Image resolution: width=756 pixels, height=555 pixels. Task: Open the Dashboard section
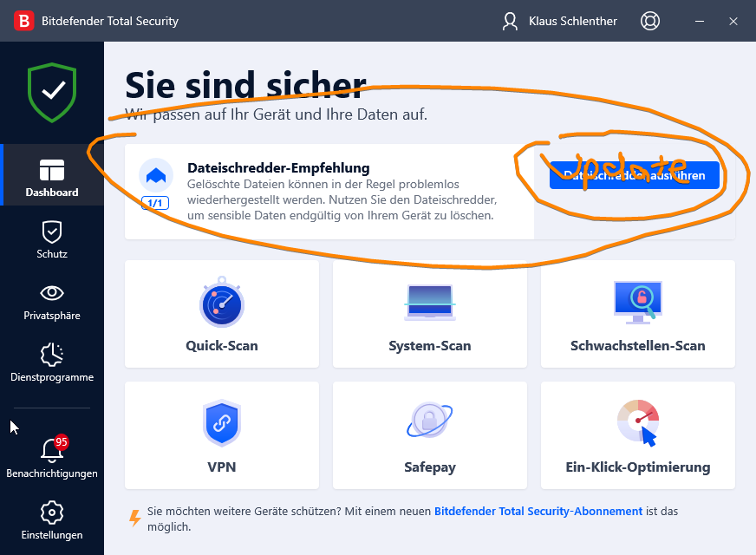click(x=52, y=177)
